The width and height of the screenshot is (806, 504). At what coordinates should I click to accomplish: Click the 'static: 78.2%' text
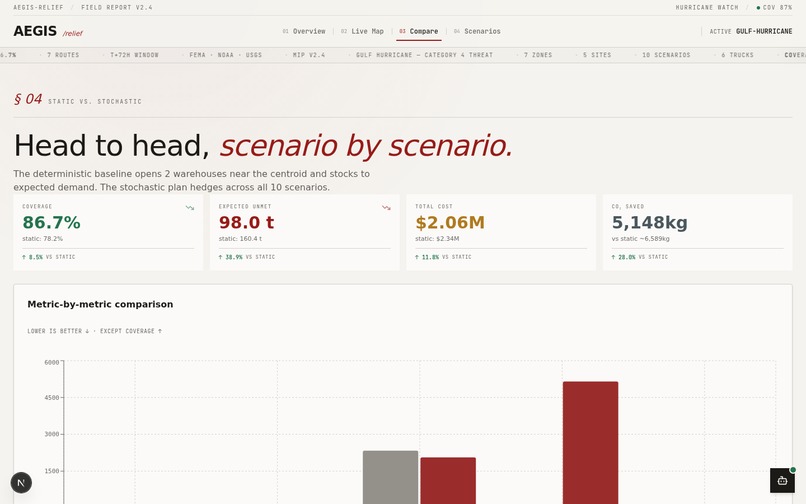[x=42, y=239]
